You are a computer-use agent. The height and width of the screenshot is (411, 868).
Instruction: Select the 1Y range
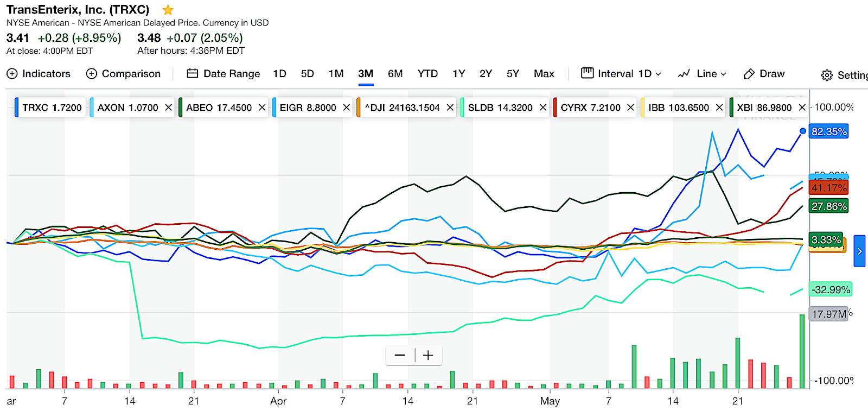point(459,74)
